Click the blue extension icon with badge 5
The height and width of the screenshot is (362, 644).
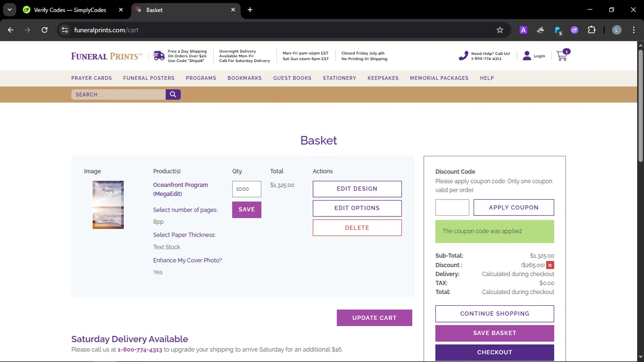coord(558,30)
